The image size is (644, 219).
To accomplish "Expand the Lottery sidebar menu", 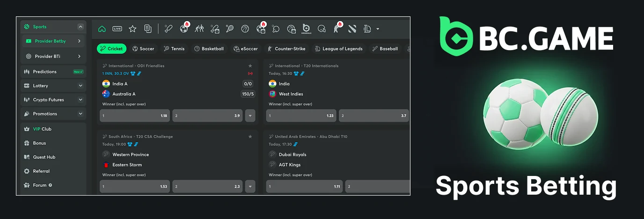I will (80, 86).
